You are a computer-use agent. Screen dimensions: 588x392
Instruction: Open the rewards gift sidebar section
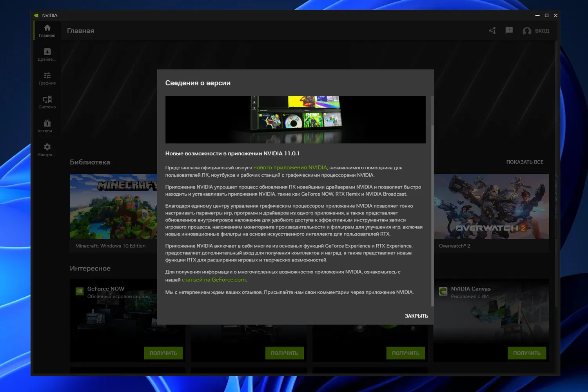[x=47, y=126]
